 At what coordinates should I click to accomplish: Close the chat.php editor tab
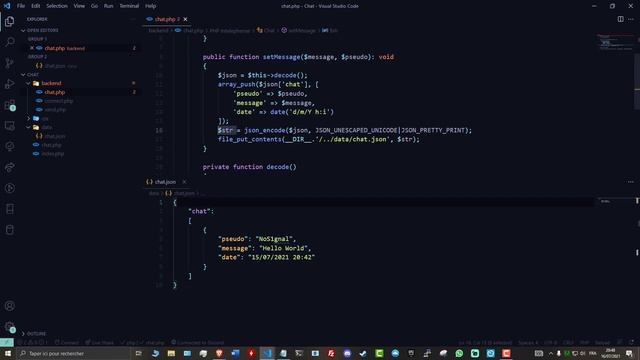pos(185,19)
